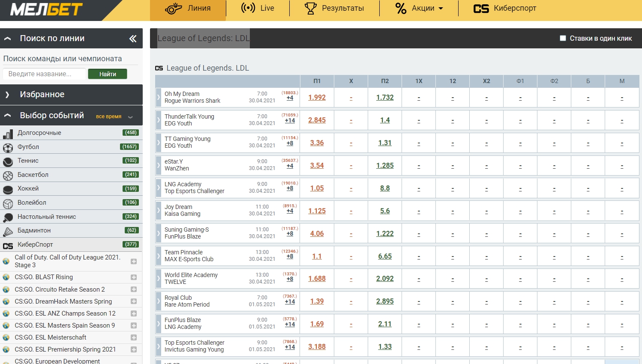Collapse the Поиск по линии panel

coord(7,39)
